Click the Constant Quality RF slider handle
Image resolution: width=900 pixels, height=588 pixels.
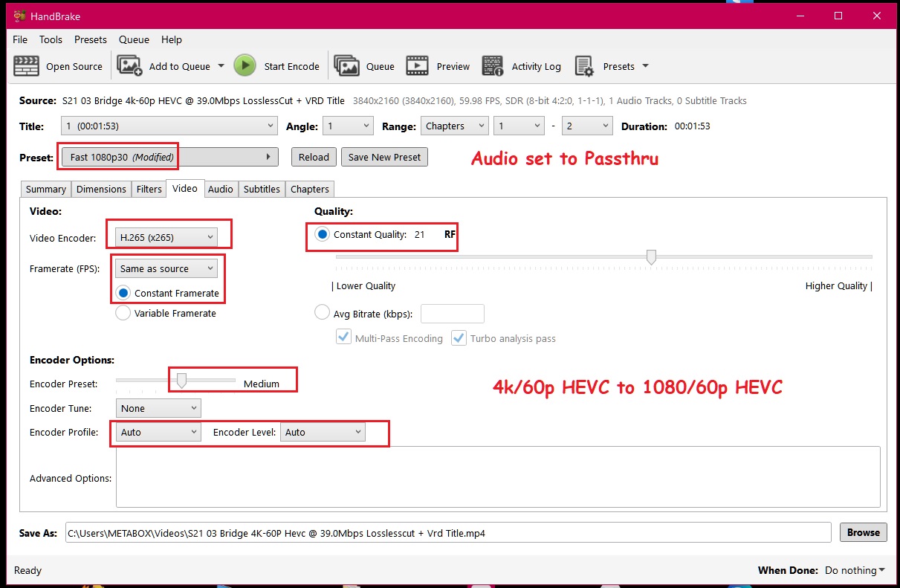[651, 257]
